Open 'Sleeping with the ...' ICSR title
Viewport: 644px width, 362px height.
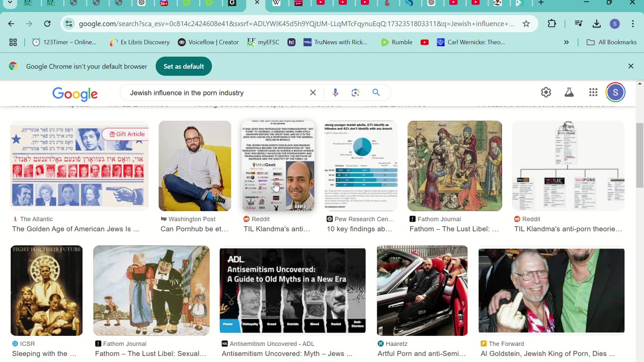[44, 353]
